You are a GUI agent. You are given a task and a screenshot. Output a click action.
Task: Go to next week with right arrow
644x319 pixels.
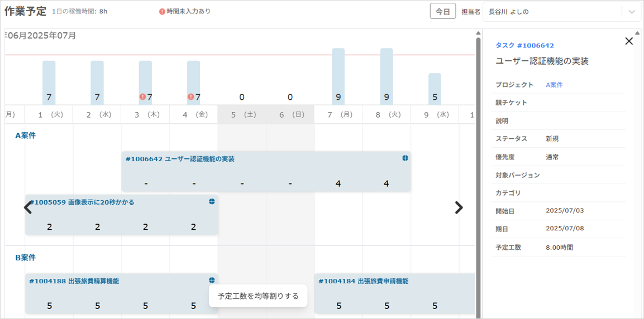[459, 207]
